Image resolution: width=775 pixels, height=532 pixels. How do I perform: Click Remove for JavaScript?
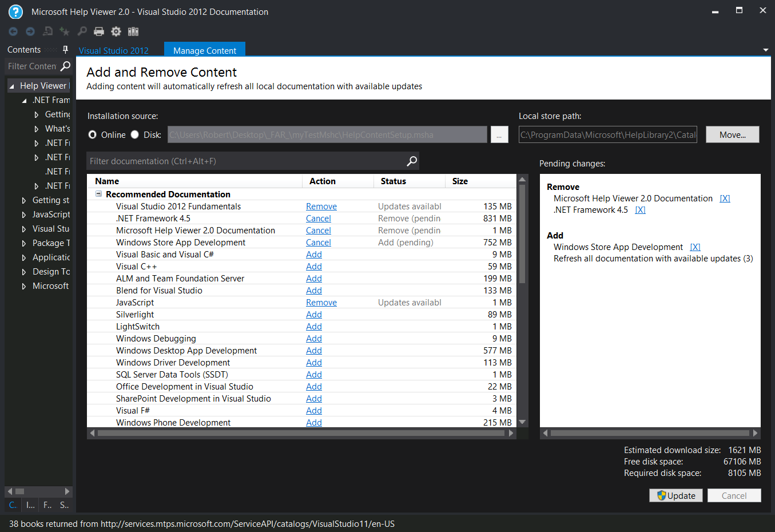321,303
